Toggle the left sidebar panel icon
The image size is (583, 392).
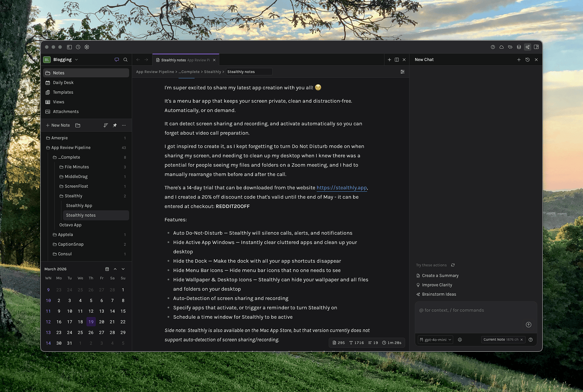[69, 47]
